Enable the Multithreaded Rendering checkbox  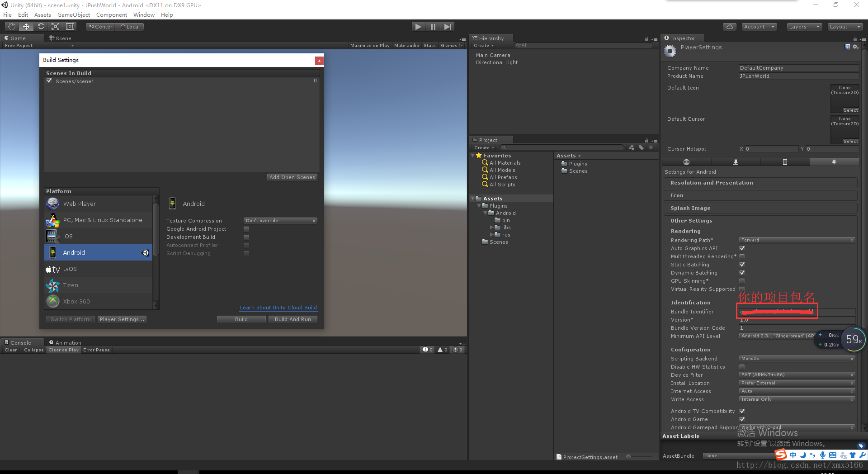pyautogui.click(x=742, y=256)
